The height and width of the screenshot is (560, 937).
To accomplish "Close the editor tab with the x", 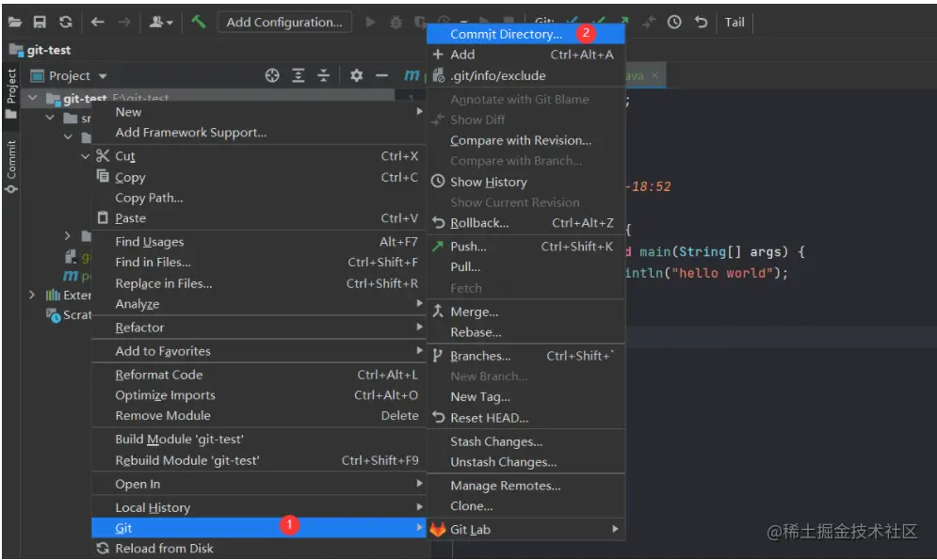I will pyautogui.click(x=654, y=75).
